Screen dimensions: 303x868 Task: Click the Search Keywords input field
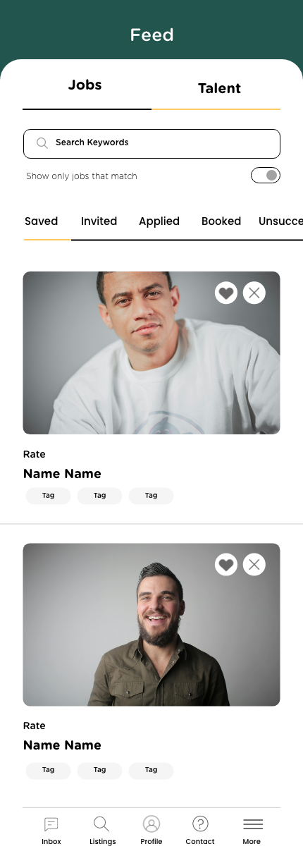click(151, 143)
